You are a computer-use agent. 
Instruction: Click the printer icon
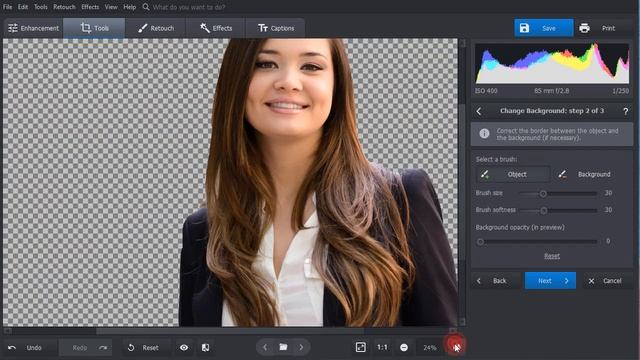[x=584, y=28]
